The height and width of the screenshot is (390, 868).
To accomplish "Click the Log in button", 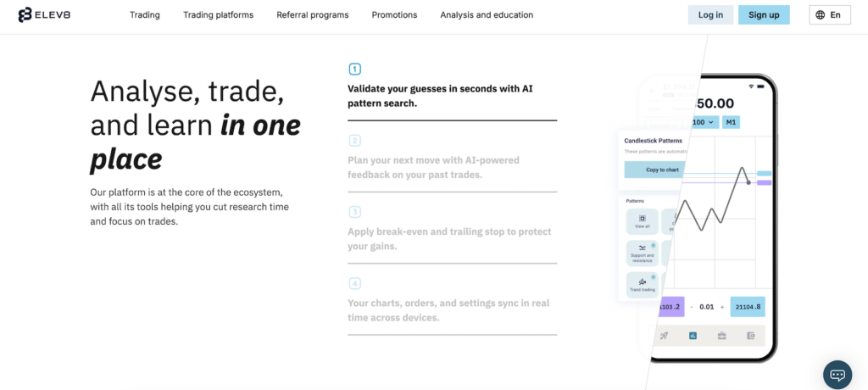I will tap(710, 15).
